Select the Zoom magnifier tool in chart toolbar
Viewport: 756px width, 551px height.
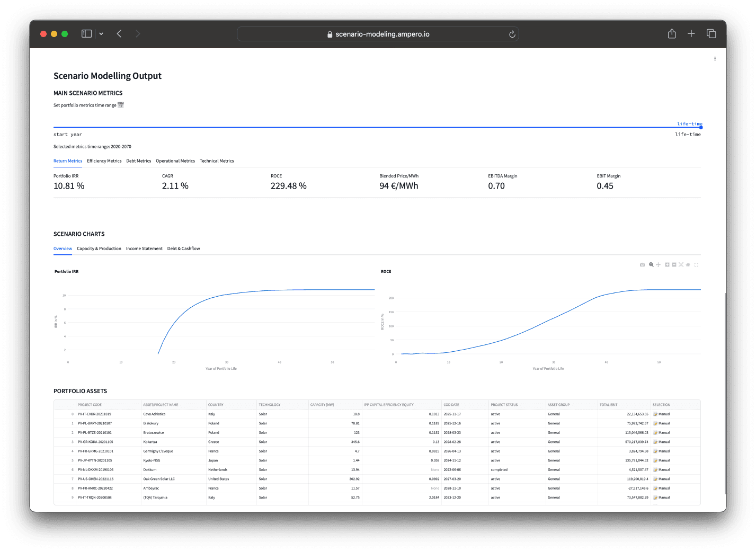point(651,265)
